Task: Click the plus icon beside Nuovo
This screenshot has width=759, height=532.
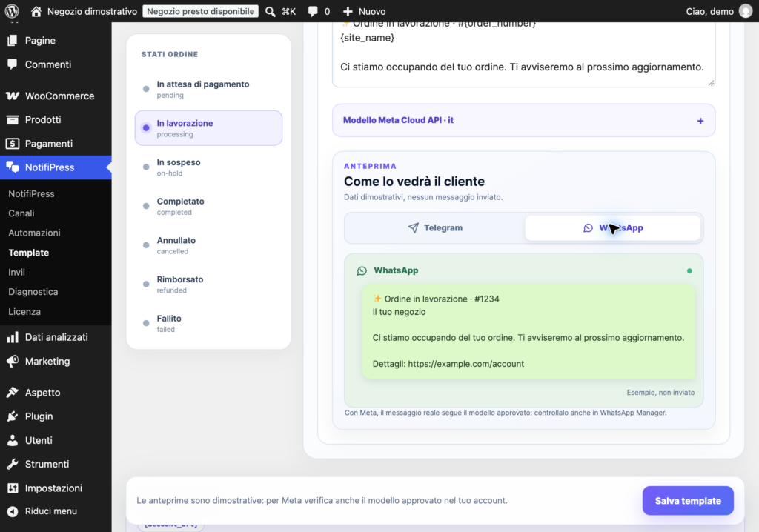Action: pos(348,11)
